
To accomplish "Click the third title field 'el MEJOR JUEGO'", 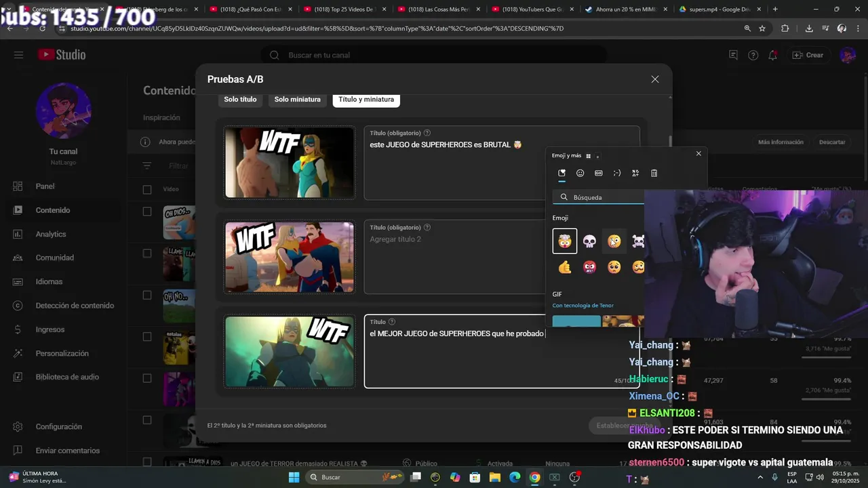I will click(x=502, y=351).
